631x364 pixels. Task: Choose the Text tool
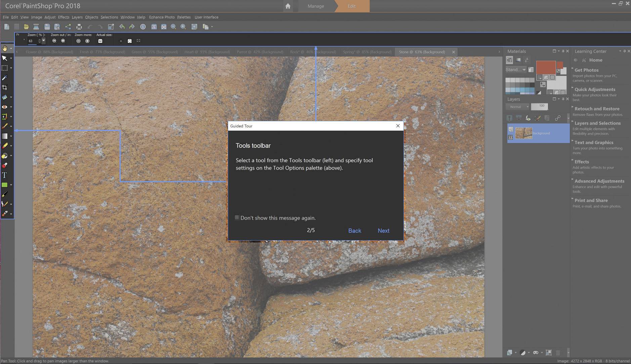5,175
